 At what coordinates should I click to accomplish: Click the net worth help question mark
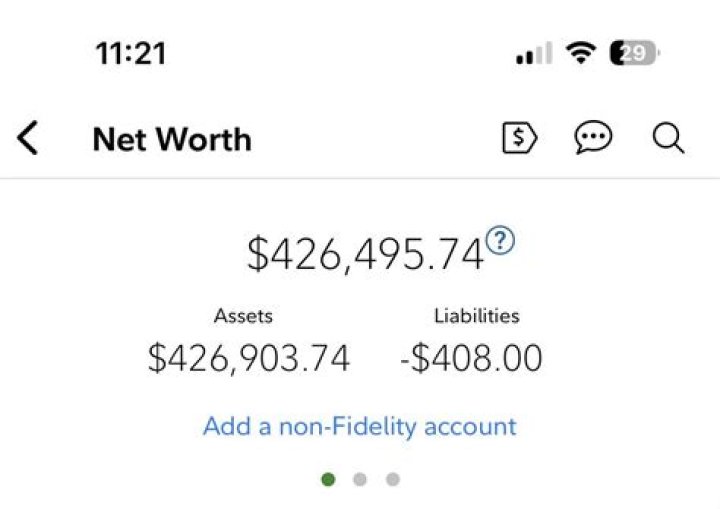500,240
